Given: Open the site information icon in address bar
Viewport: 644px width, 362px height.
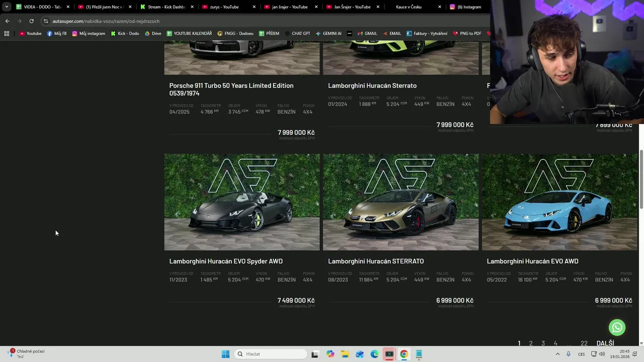Looking at the screenshot, I should click(46, 21).
